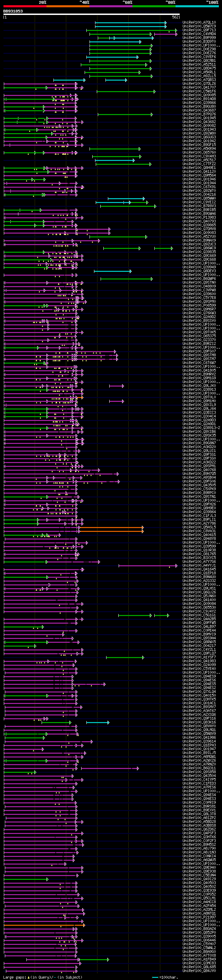This screenshot has width=222, height=980.
Task: Open hit UniRef100_B3D9T0
Action: click(199, 41)
